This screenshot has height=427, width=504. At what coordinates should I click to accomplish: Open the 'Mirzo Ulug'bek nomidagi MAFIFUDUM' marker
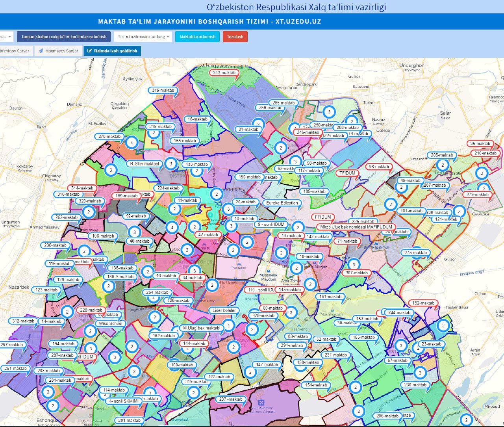pyautogui.click(x=356, y=227)
